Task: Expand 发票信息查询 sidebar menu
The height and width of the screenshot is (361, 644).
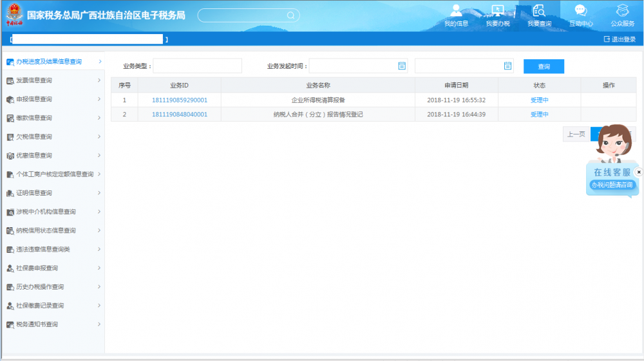Action: (x=52, y=80)
